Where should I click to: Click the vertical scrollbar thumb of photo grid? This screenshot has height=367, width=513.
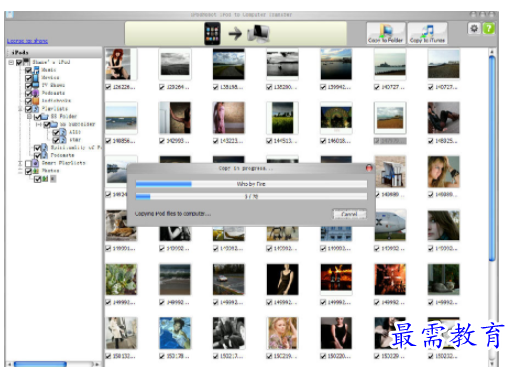492,158
